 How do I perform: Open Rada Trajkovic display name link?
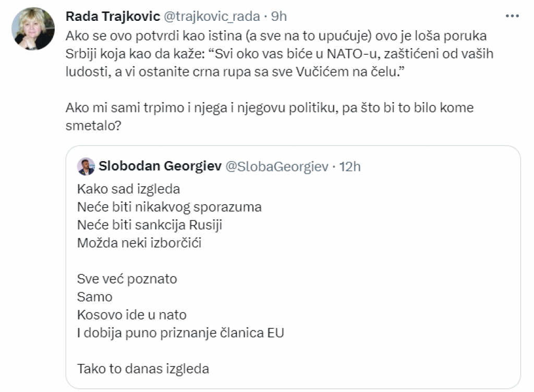(113, 17)
